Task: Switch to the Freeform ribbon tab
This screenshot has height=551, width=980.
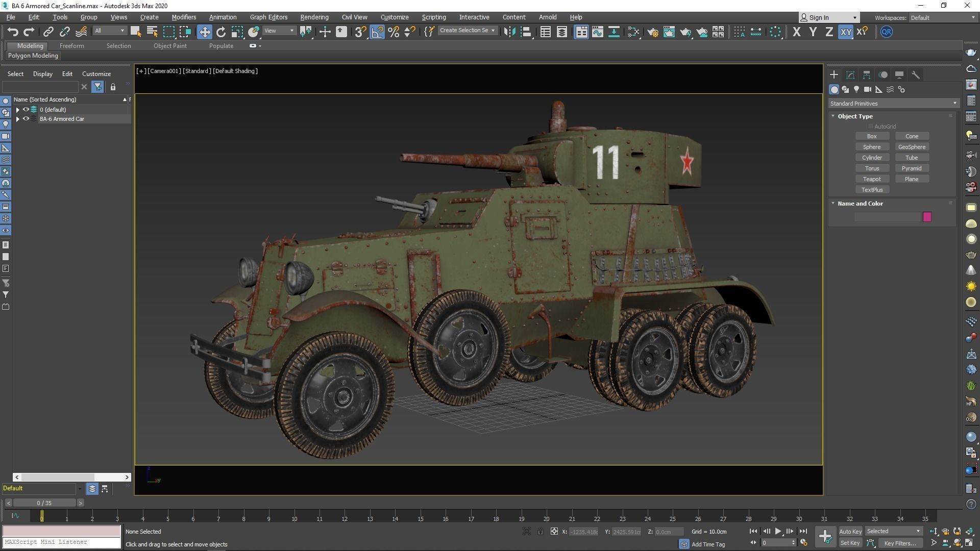Action: pos(71,45)
